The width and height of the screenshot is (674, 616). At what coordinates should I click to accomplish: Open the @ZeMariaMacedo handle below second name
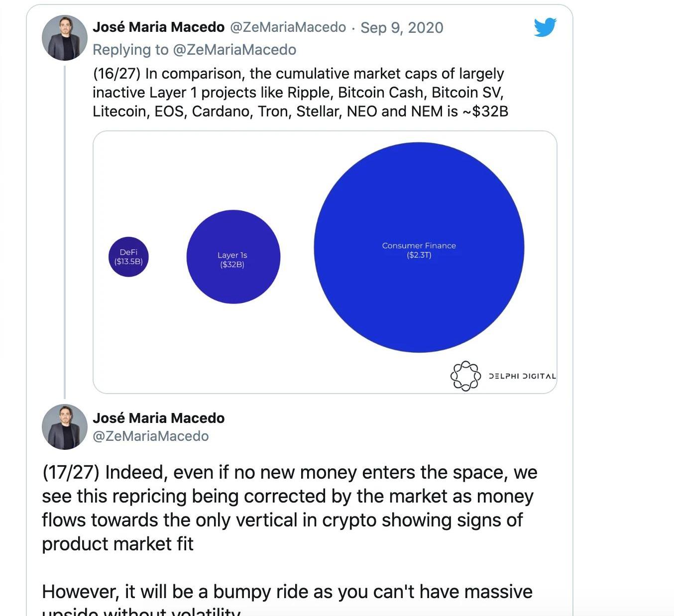(x=151, y=436)
